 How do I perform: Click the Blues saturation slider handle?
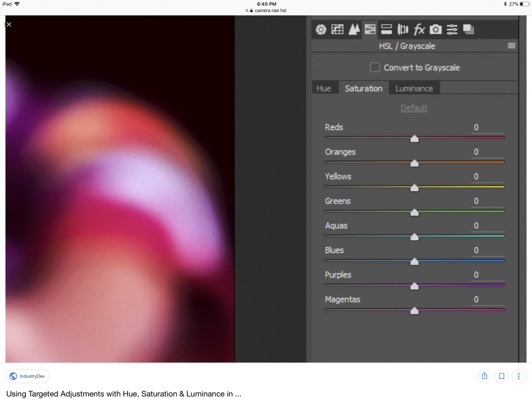tap(414, 262)
